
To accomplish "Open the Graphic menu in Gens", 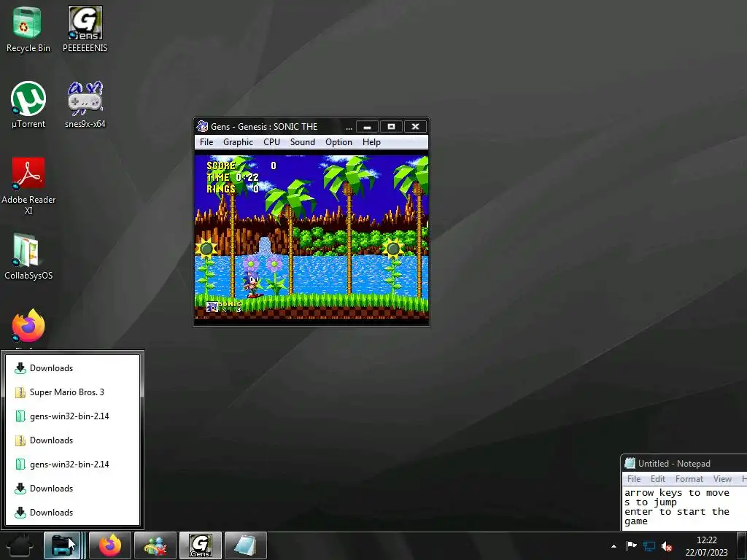I will pyautogui.click(x=239, y=142).
